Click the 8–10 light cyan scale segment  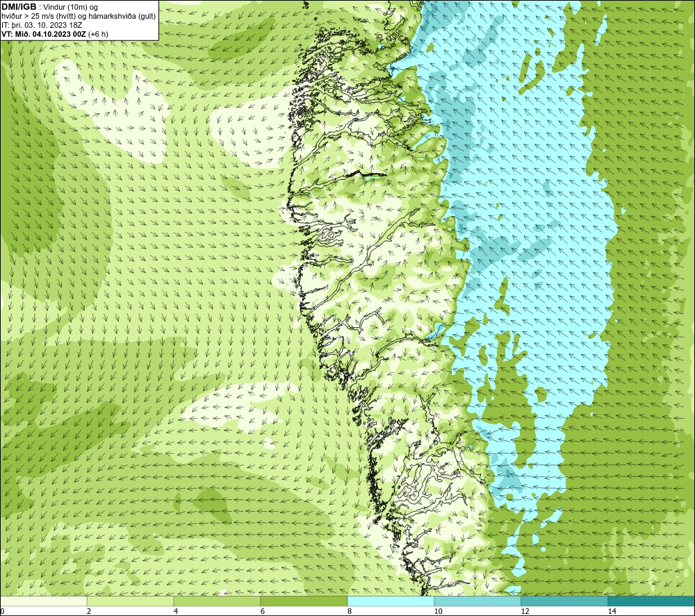[x=391, y=601]
